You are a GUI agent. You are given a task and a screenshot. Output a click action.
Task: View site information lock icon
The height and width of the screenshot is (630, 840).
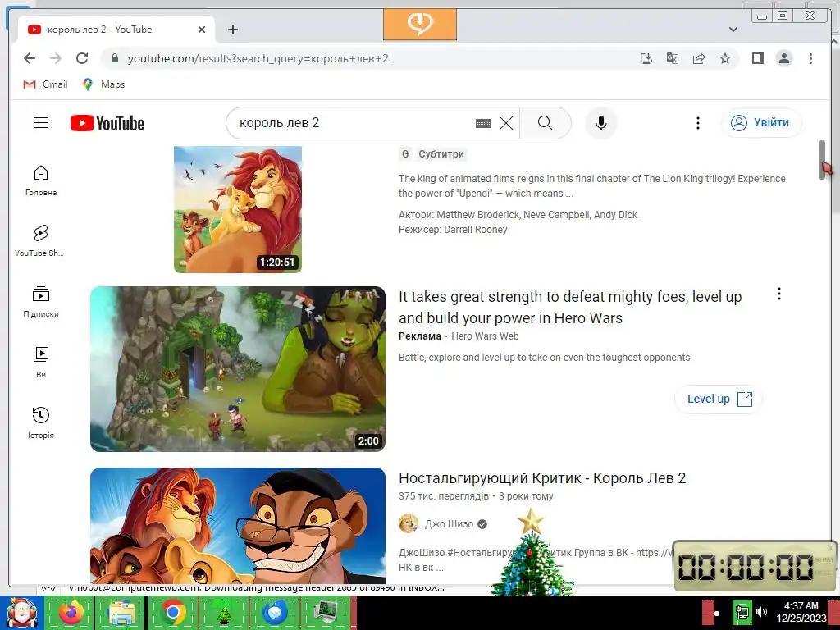(x=114, y=58)
